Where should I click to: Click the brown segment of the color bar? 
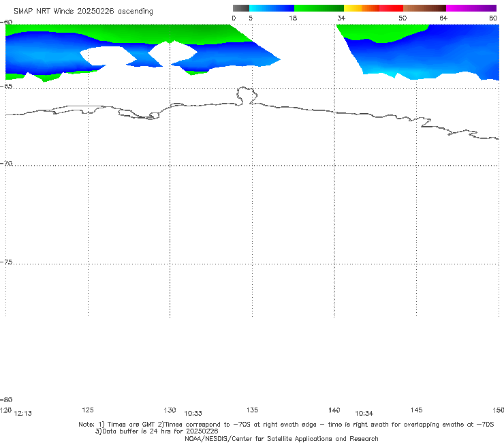[x=424, y=8]
